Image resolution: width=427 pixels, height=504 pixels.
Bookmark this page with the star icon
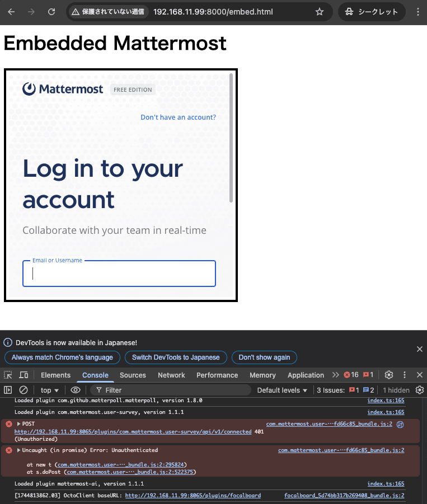point(320,12)
